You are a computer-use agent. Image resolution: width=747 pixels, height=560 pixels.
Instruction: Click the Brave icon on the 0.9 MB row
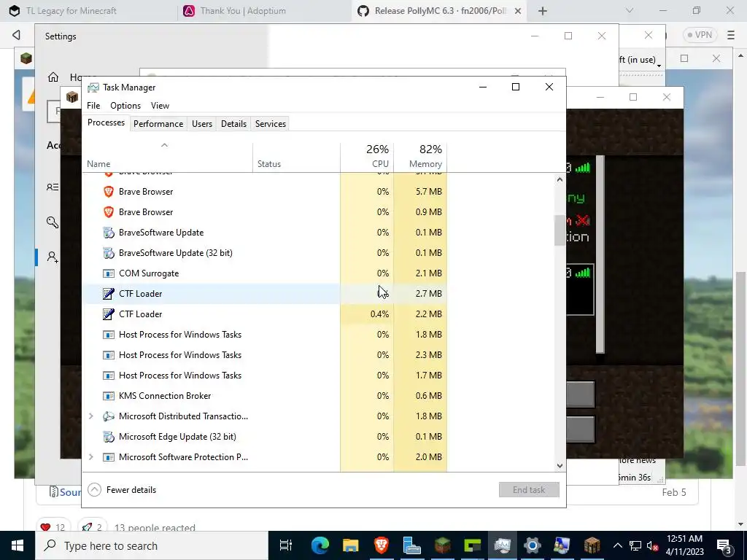109,212
